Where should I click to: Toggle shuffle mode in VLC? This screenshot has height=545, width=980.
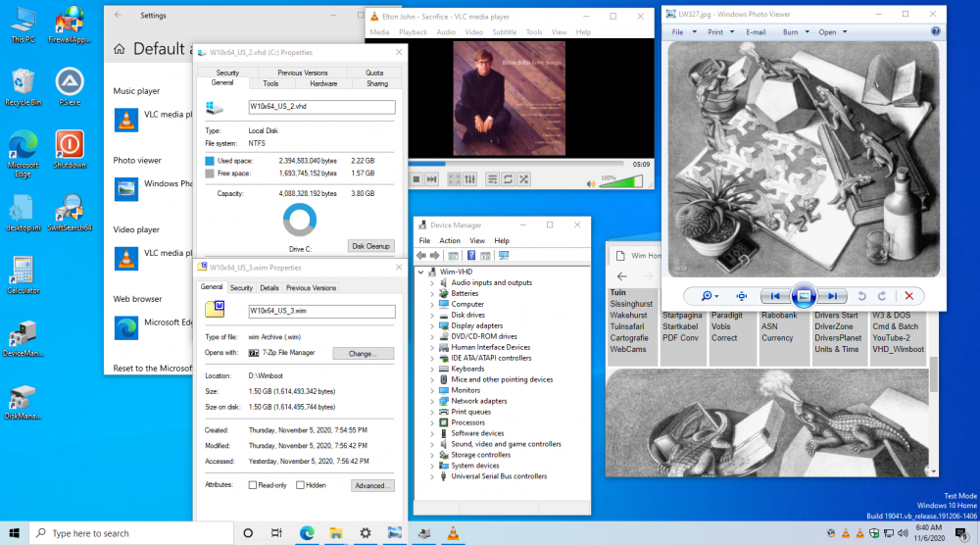click(524, 179)
